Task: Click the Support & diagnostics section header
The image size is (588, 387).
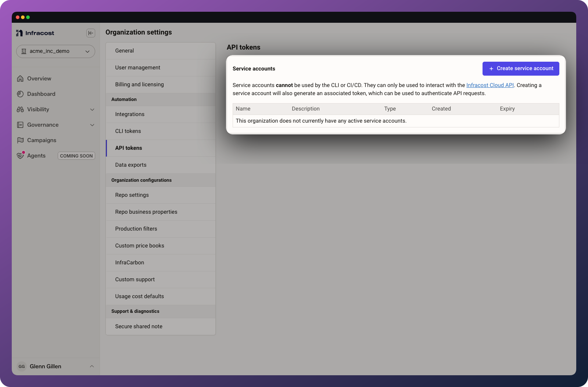Action: point(135,311)
